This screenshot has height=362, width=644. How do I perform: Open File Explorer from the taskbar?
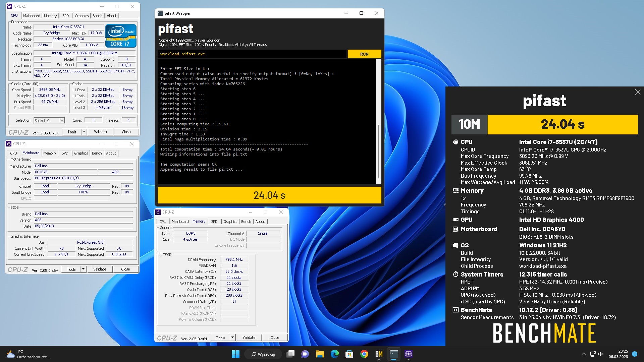pyautogui.click(x=320, y=354)
